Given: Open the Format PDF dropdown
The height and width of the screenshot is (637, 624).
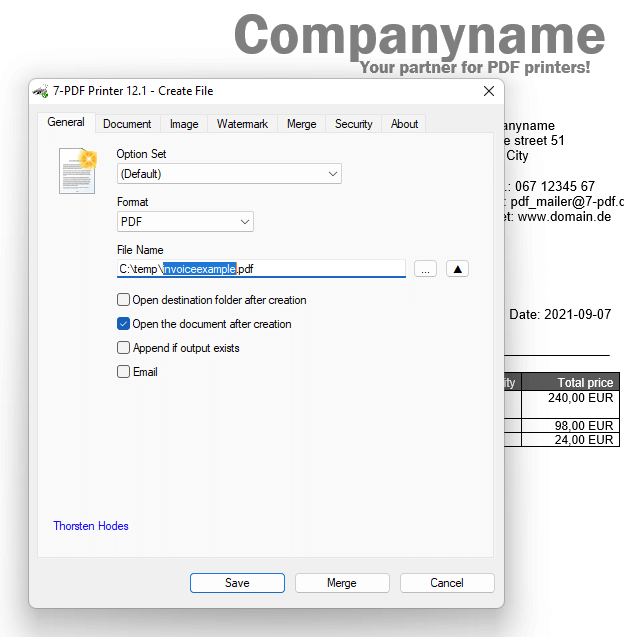Looking at the screenshot, I should click(x=185, y=222).
